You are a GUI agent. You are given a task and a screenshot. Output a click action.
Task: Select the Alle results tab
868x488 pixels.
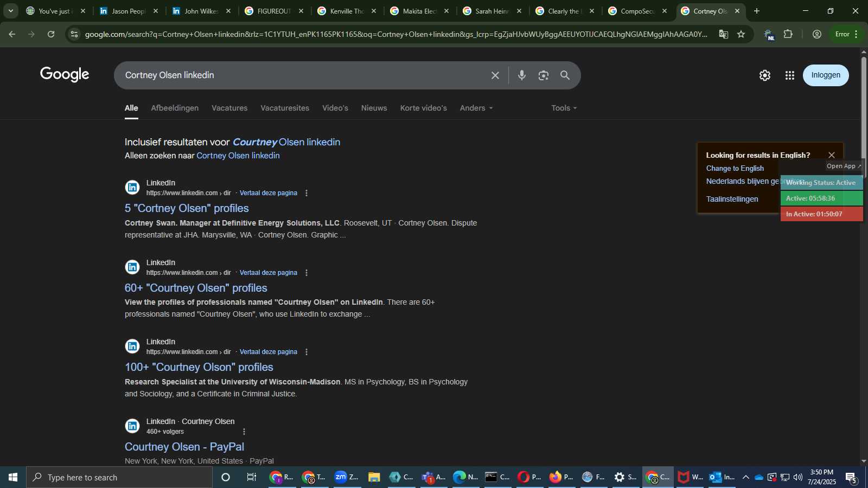point(131,108)
